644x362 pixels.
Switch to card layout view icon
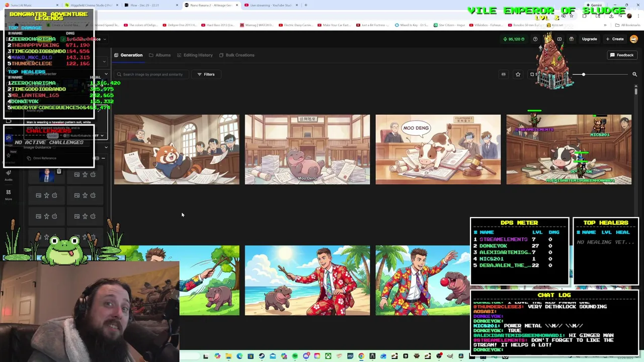[503, 74]
